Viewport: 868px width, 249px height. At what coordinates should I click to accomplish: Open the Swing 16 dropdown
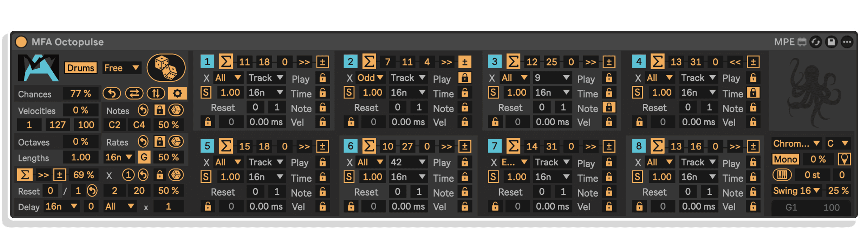(797, 191)
